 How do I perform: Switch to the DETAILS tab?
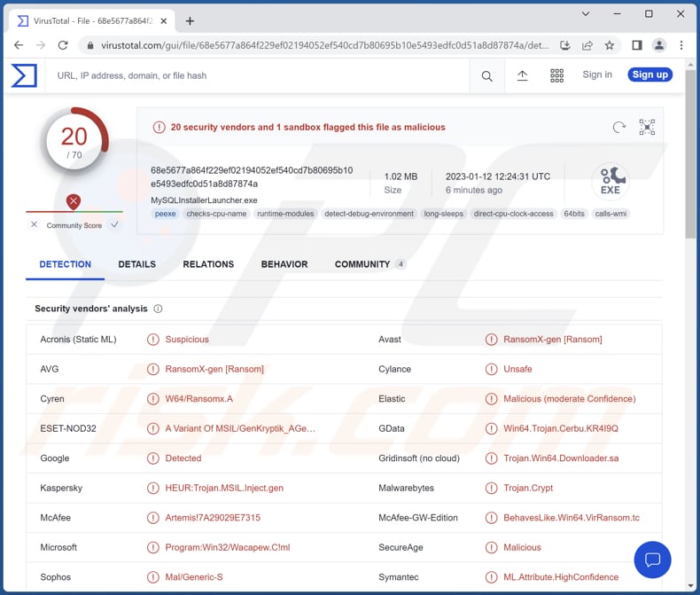(x=137, y=264)
